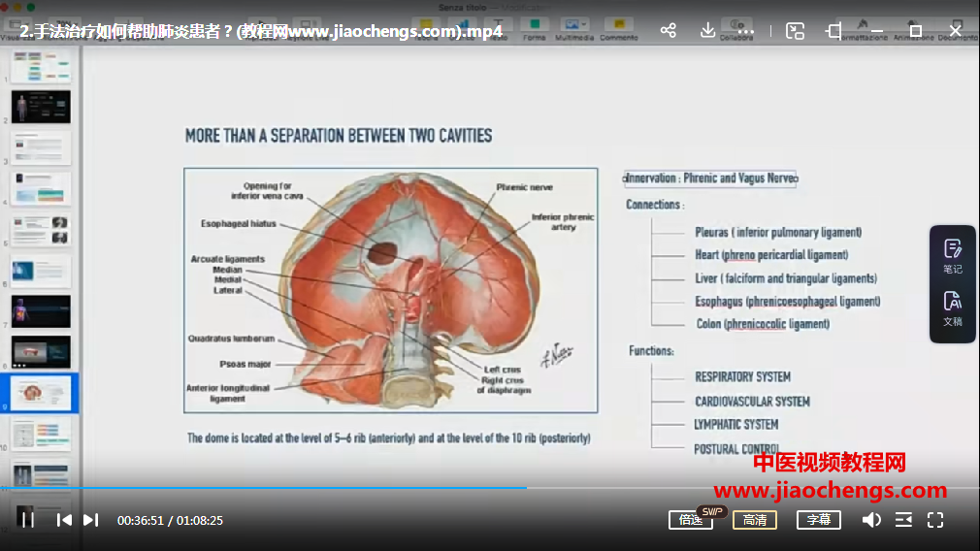
Task: Skip to the previous video
Action: point(64,520)
